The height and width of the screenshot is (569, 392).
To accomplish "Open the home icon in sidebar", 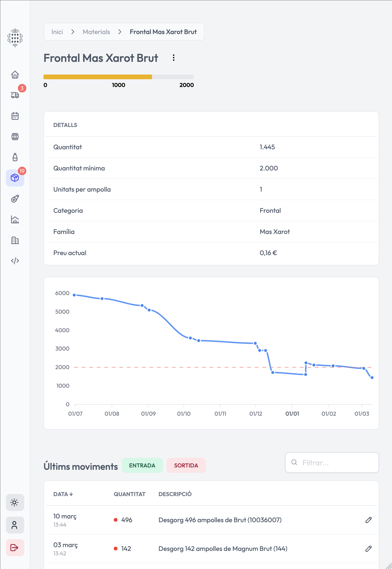I will pyautogui.click(x=15, y=75).
